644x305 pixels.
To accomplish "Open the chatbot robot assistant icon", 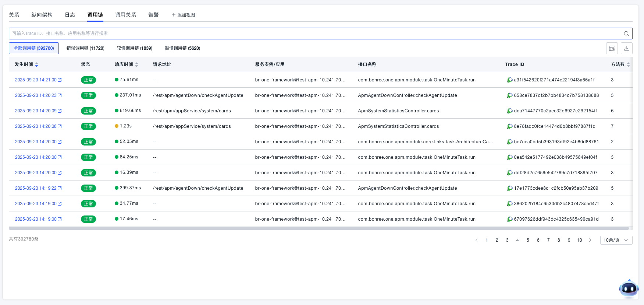I will (629, 288).
